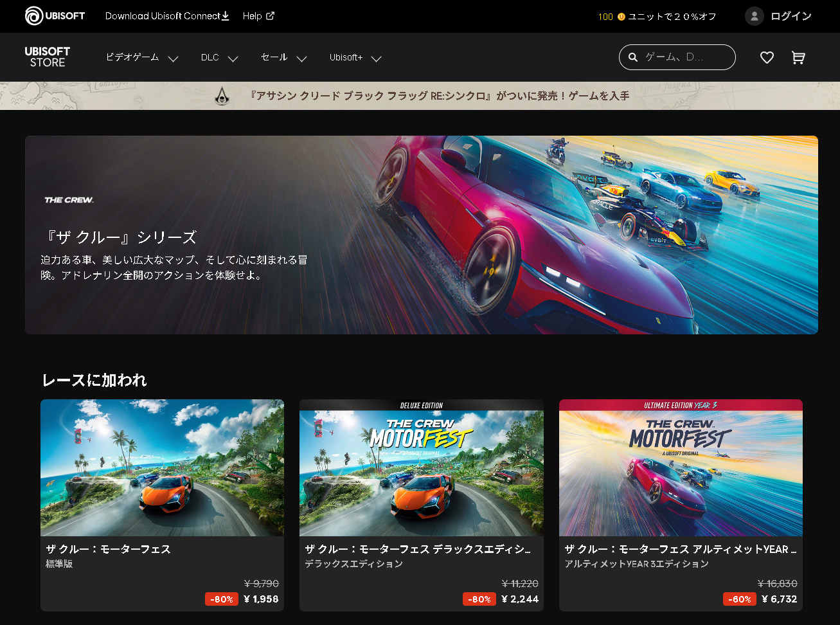Click the 標準版 edition label
Image resolution: width=840 pixels, height=625 pixels.
point(59,563)
